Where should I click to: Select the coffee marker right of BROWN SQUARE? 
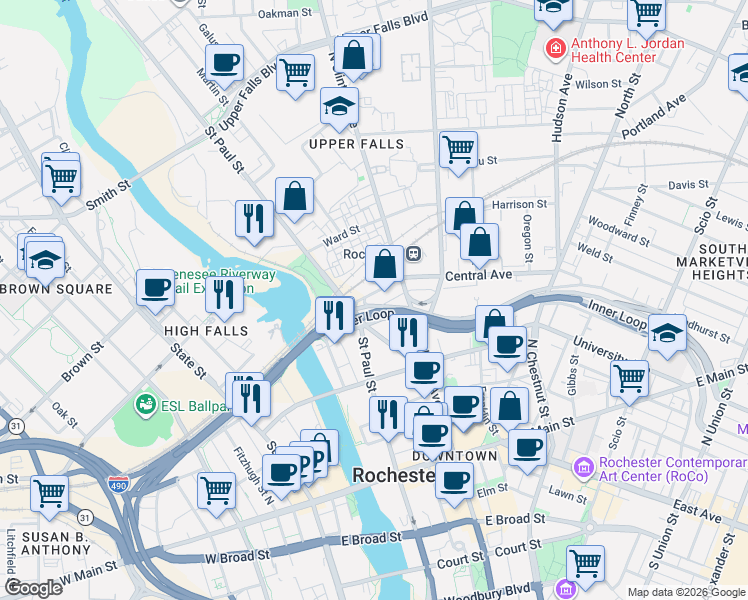click(x=155, y=289)
